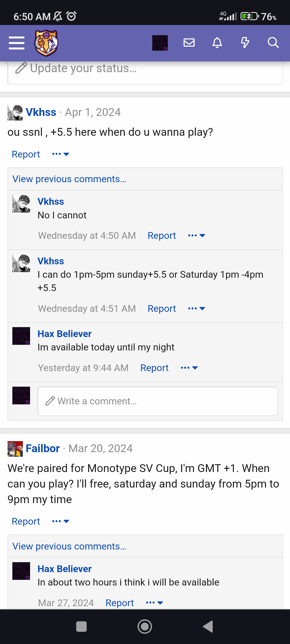
Task: View previous comments on Failbor's post
Action: (x=69, y=546)
